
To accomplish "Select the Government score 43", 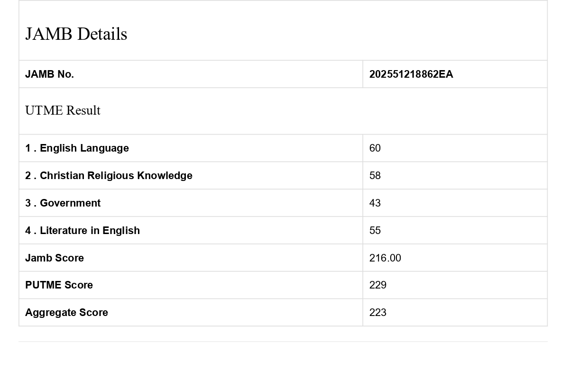I will click(375, 203).
